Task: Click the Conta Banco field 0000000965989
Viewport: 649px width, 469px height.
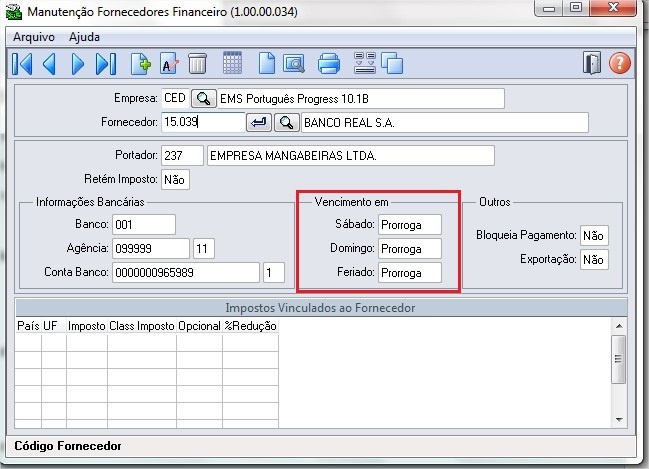Action: [186, 273]
